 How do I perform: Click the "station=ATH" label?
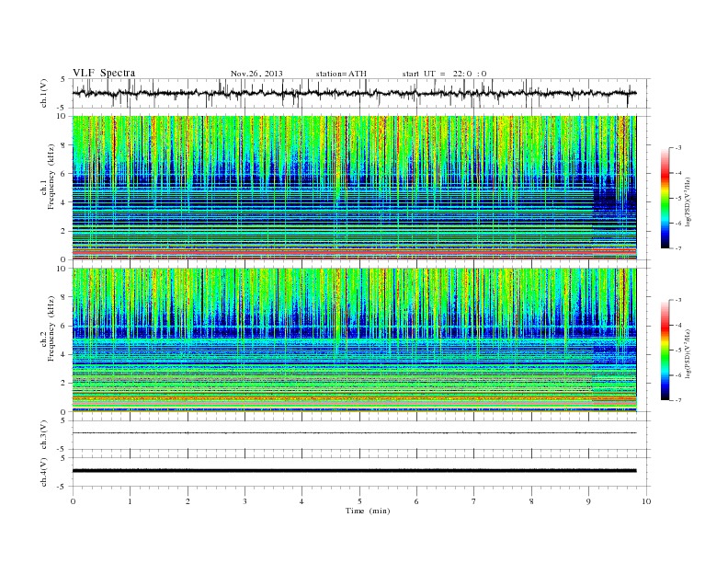341,74
